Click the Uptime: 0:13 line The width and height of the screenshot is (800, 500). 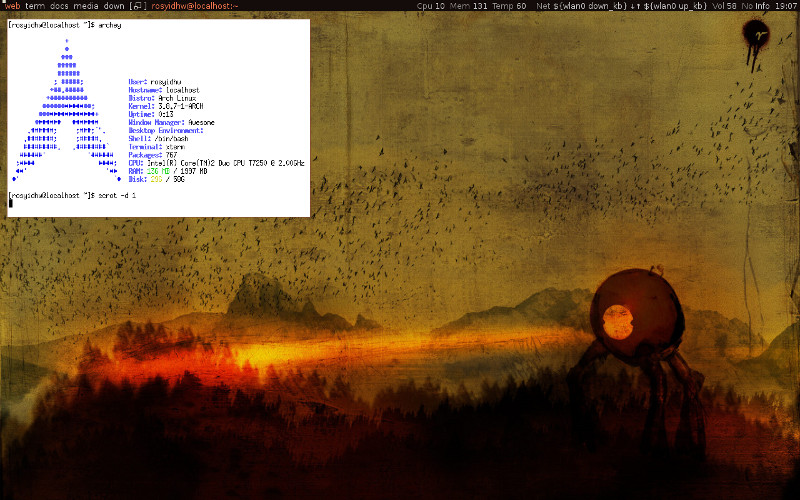pos(151,114)
